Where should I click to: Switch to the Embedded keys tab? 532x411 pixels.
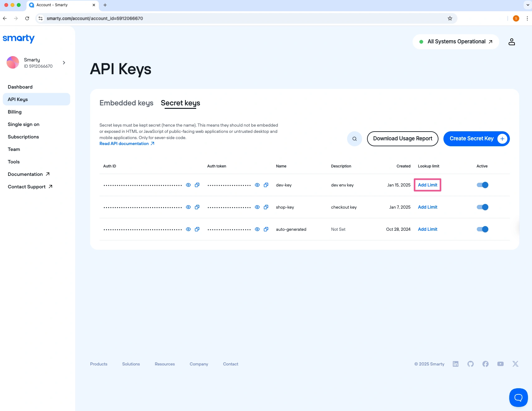tap(126, 103)
